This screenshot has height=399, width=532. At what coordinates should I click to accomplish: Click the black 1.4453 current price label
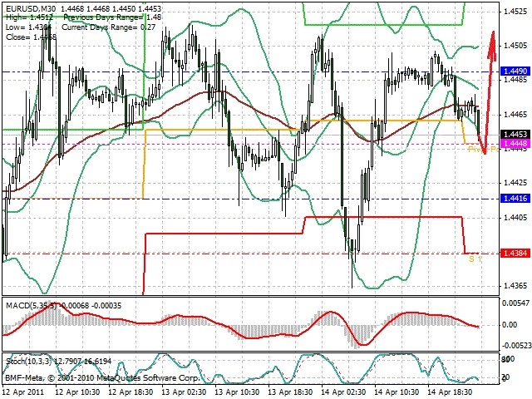[x=515, y=135]
